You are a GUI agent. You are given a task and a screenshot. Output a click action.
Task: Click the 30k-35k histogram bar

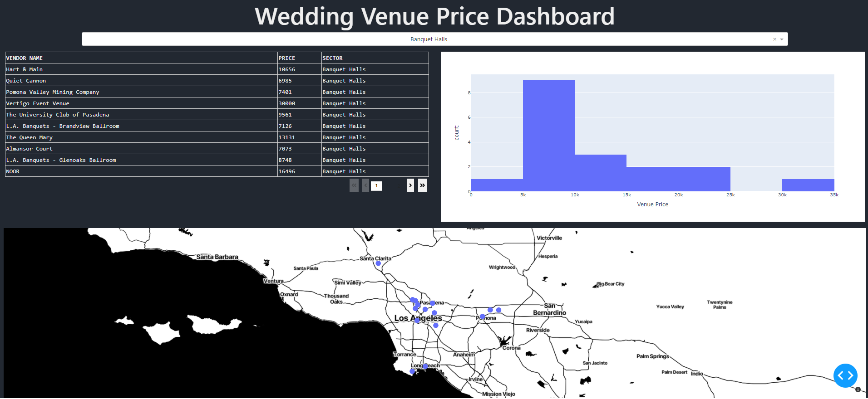click(808, 185)
